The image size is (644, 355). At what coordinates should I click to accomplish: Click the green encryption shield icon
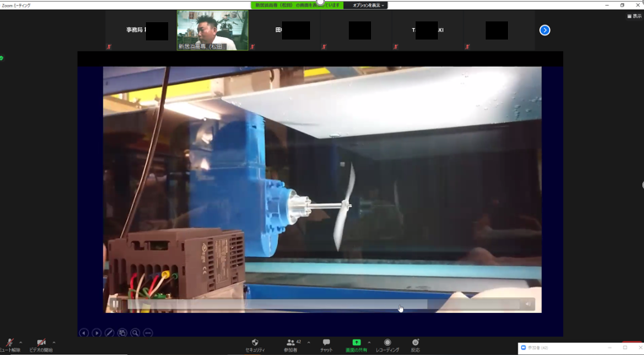pos(2,58)
